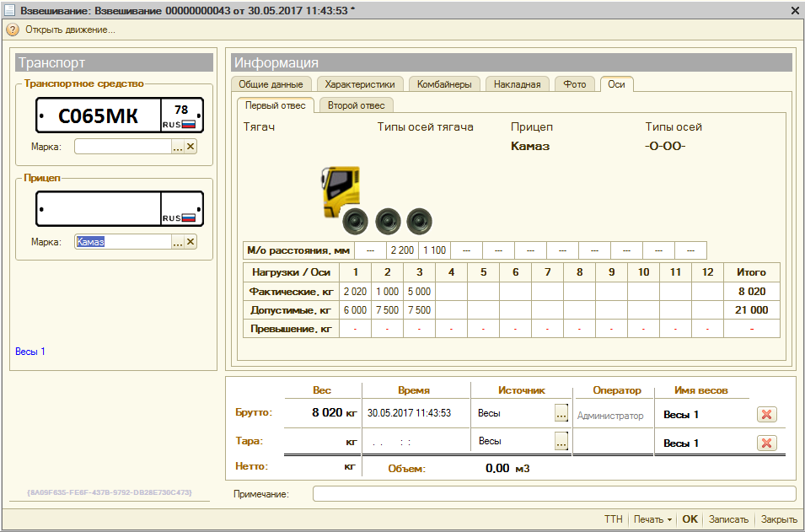Click into the Примечание text field
805x532 pixels.
(x=554, y=493)
